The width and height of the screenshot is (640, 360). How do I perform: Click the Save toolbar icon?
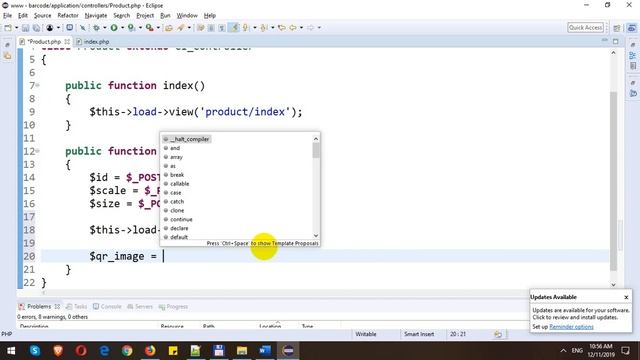click(x=25, y=28)
